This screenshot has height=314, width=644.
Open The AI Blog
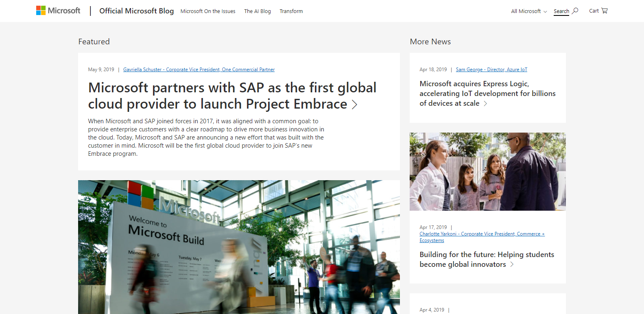tap(258, 11)
